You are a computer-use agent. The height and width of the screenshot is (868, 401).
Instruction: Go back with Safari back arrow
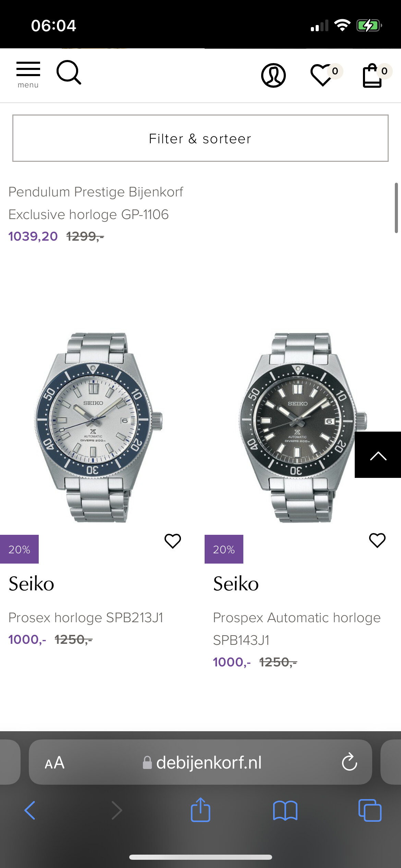pyautogui.click(x=30, y=810)
